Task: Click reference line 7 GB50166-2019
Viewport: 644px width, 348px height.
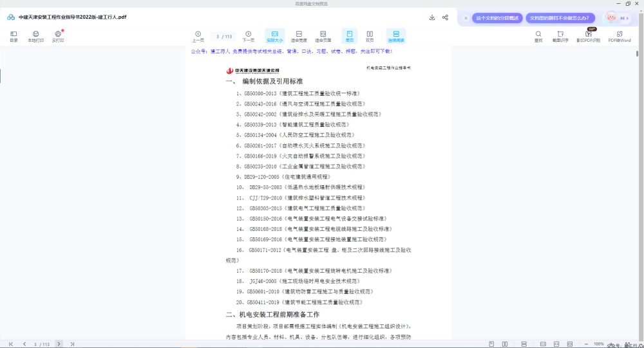Action: coord(301,156)
